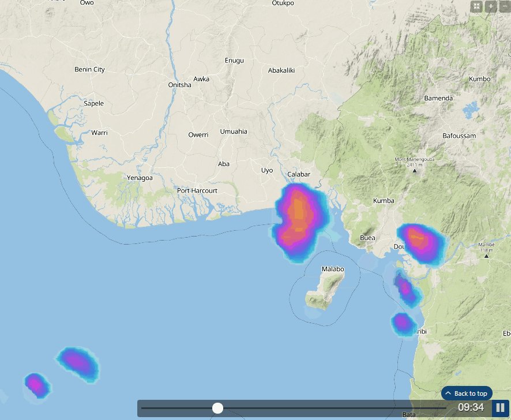The height and width of the screenshot is (420, 511).
Task: Click Back to top button
Action: click(467, 393)
